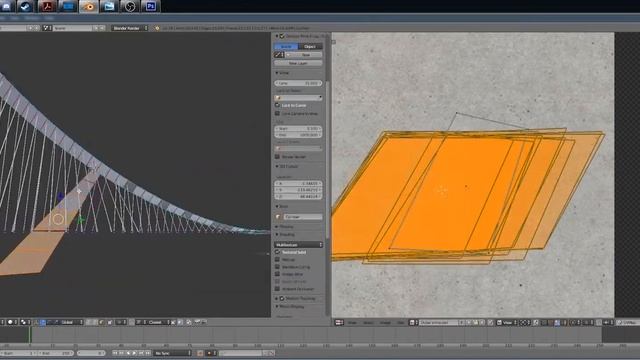Jump to timeline end frame
Viewport: 640px width, 360px height.
(147, 353)
